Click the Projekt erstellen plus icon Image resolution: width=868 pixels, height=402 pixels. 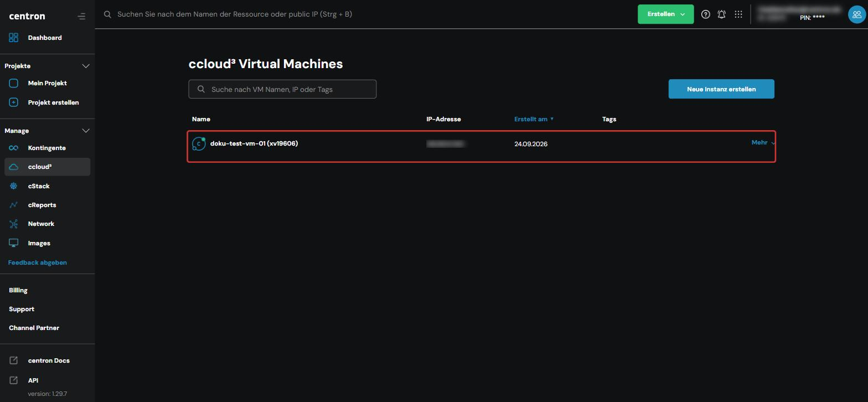coord(14,102)
